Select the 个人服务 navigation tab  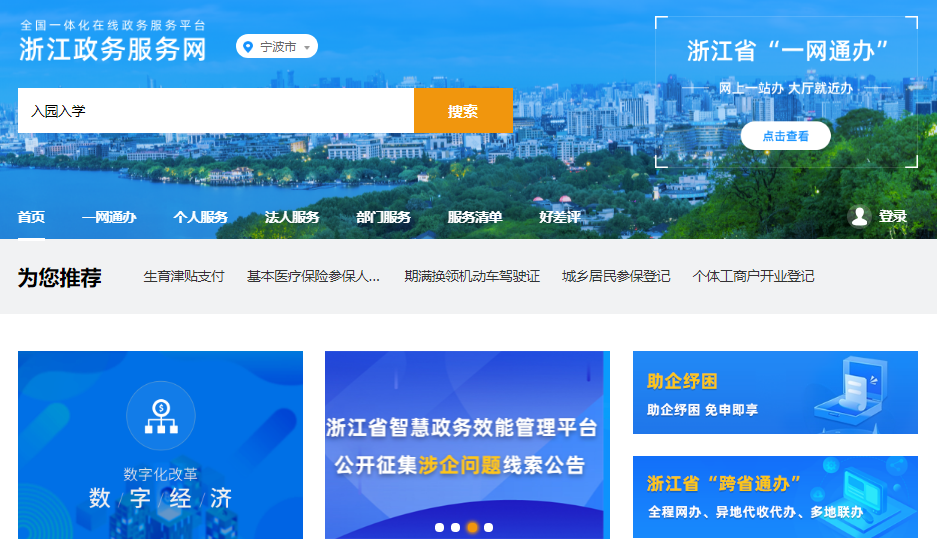[200, 217]
